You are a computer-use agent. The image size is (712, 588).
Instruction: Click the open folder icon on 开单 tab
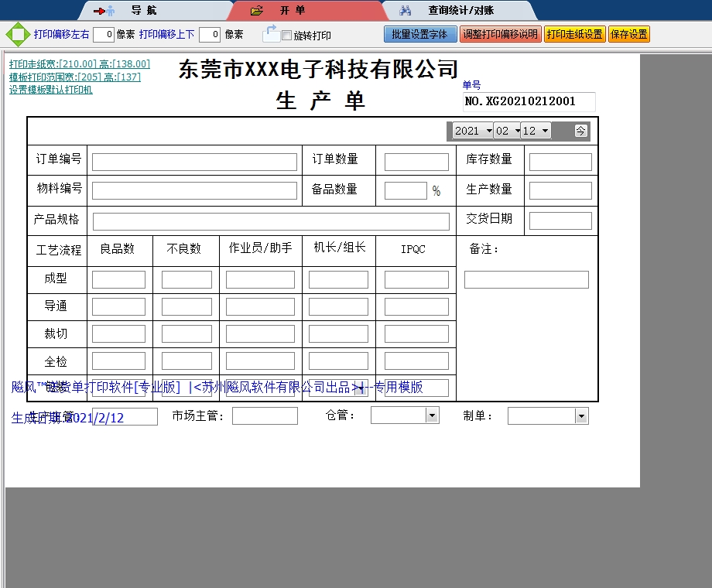(257, 11)
